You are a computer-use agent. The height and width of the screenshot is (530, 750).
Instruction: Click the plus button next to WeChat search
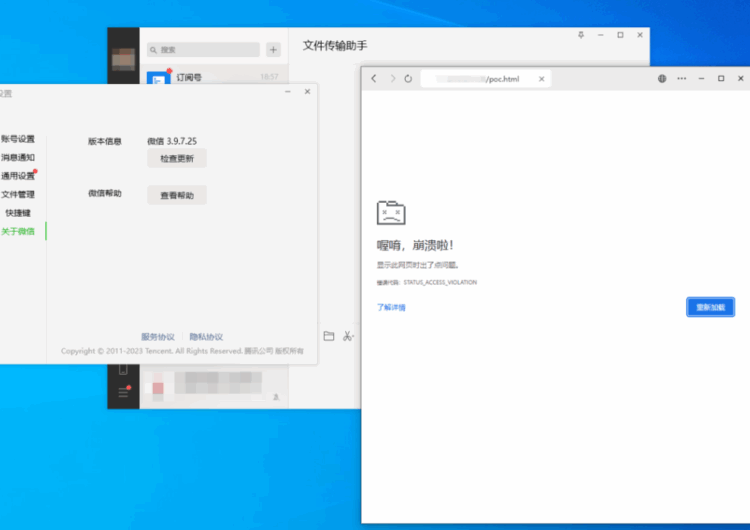273,50
